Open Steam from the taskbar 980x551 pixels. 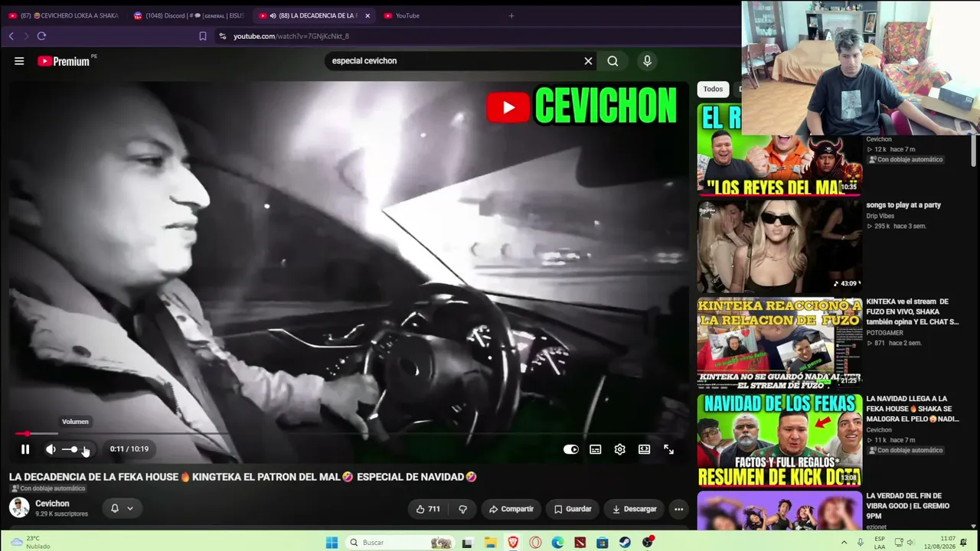625,543
